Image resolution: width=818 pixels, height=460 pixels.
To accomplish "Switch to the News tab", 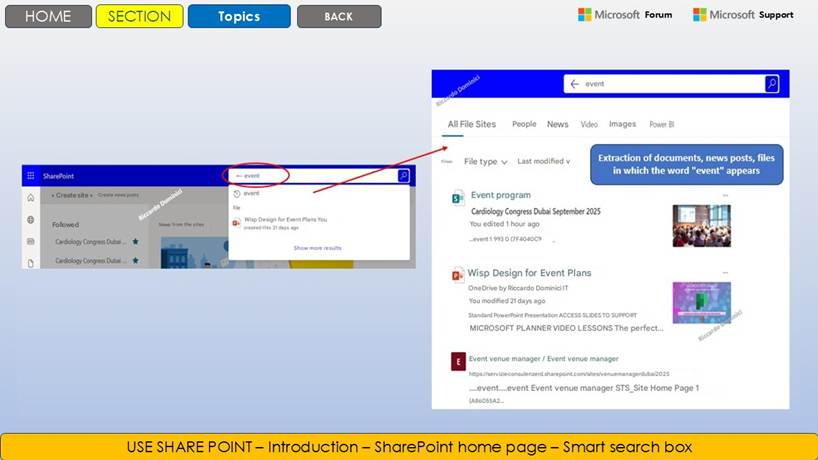I will [557, 124].
